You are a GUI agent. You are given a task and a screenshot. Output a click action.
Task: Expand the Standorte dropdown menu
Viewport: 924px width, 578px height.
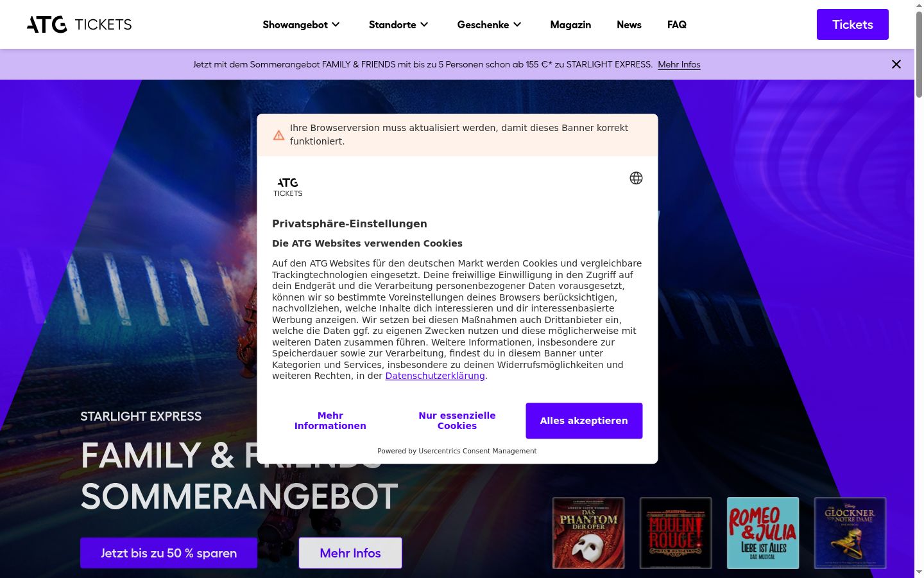pyautogui.click(x=398, y=24)
